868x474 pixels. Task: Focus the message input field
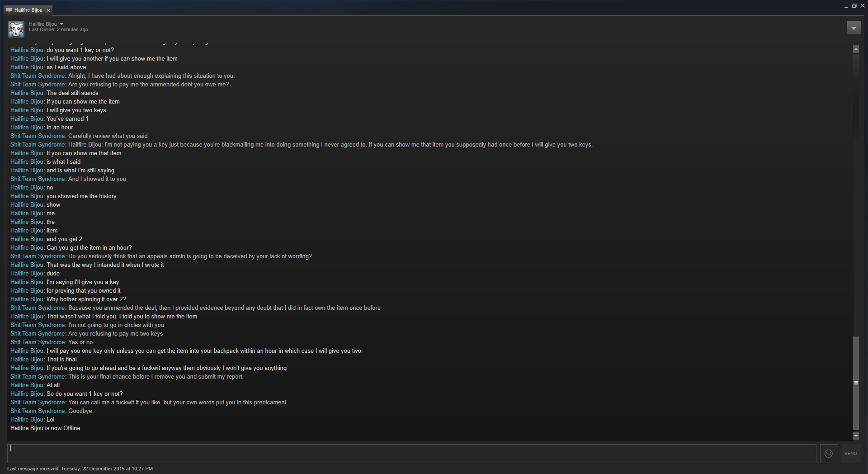411,453
